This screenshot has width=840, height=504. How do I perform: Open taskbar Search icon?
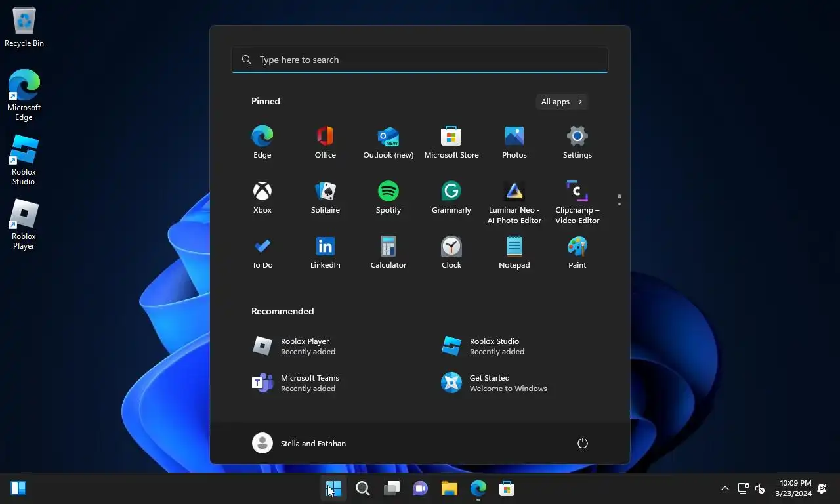click(363, 488)
